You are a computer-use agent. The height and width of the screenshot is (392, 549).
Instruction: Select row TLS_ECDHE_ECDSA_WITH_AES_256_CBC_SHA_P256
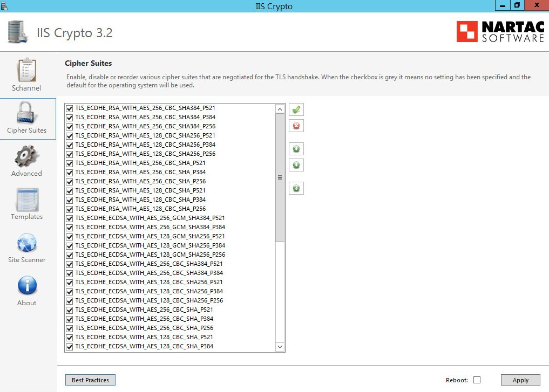pyautogui.click(x=170, y=328)
